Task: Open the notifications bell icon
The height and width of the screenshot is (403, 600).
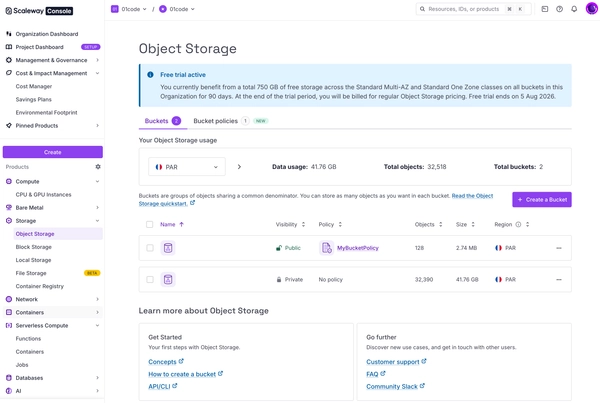Action: [574, 9]
